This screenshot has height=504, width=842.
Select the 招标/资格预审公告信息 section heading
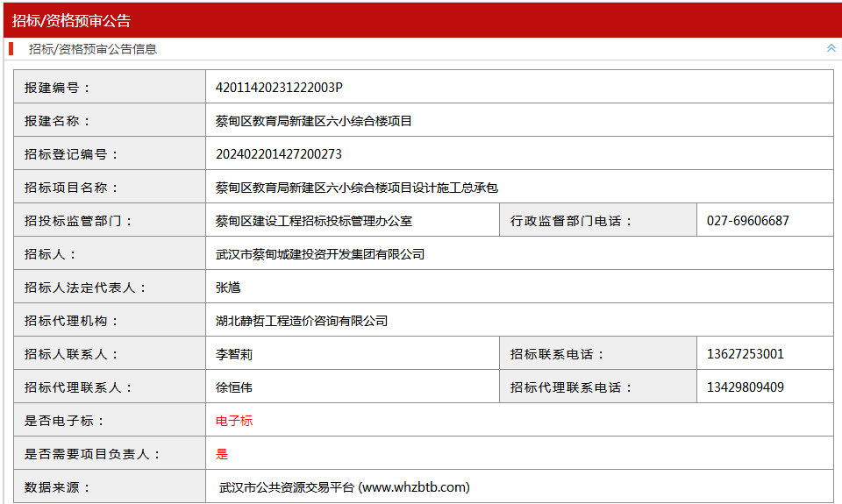coord(92,49)
